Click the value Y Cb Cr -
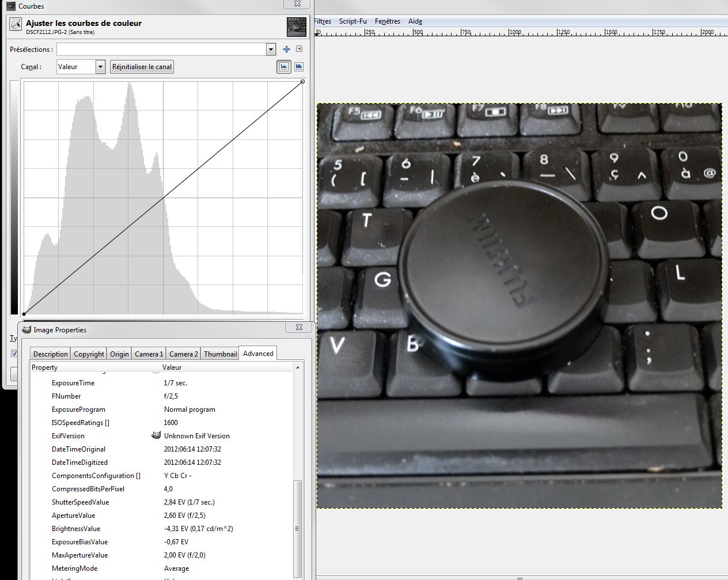 [177, 476]
